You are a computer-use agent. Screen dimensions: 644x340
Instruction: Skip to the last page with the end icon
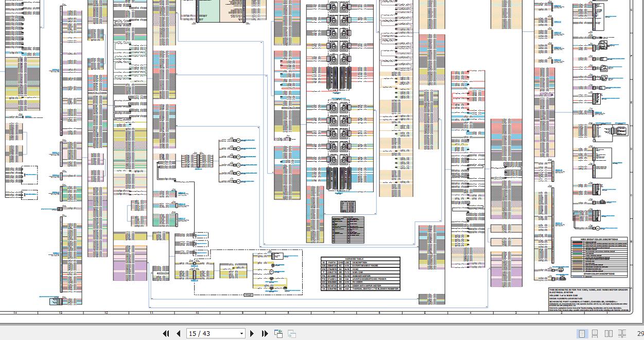(265, 334)
